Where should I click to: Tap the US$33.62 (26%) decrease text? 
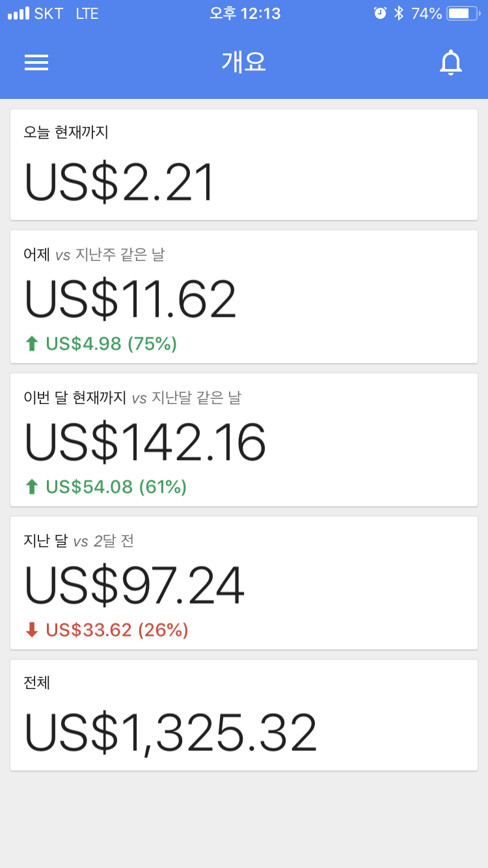tap(117, 630)
